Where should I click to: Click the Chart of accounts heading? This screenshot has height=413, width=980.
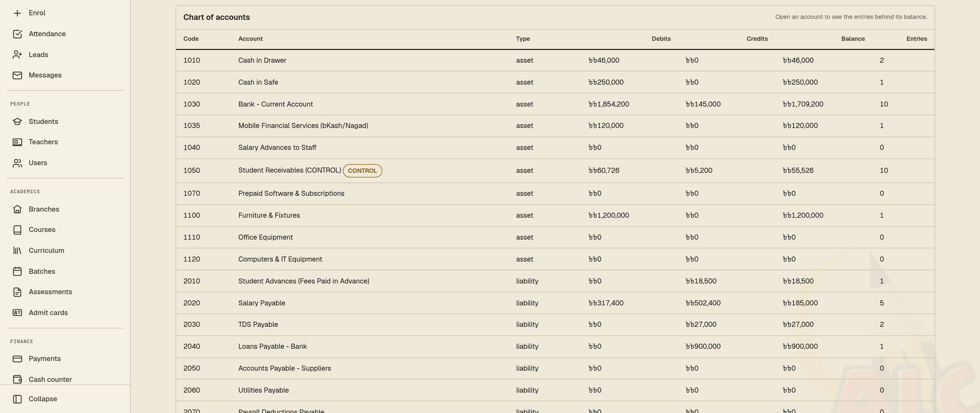coord(216,17)
